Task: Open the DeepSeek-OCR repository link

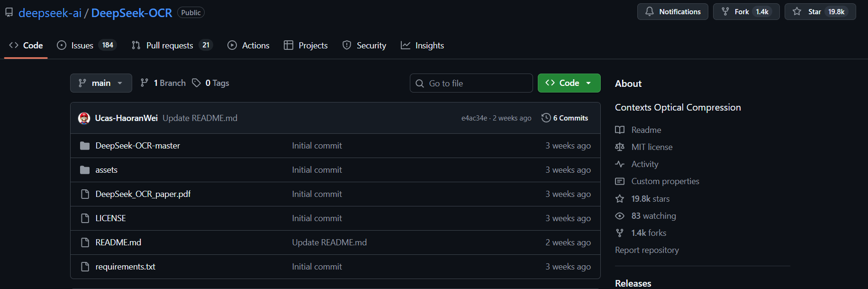Action: 131,13
